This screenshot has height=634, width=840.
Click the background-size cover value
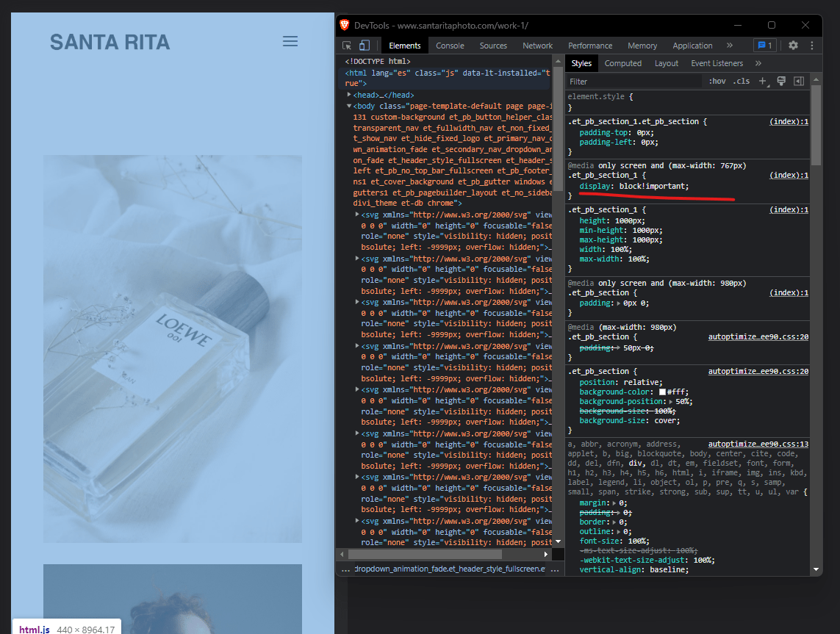(665, 421)
